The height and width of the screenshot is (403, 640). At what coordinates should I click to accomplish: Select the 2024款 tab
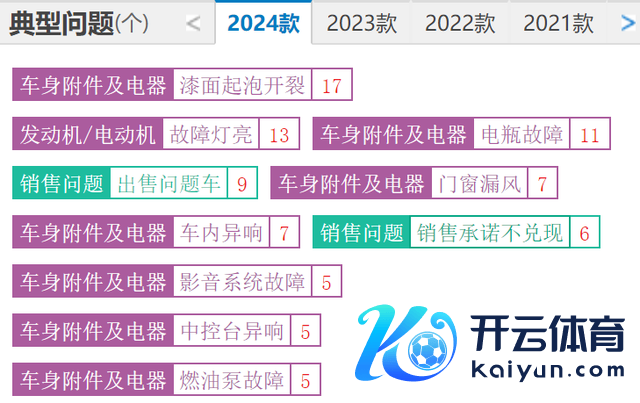coord(263,23)
